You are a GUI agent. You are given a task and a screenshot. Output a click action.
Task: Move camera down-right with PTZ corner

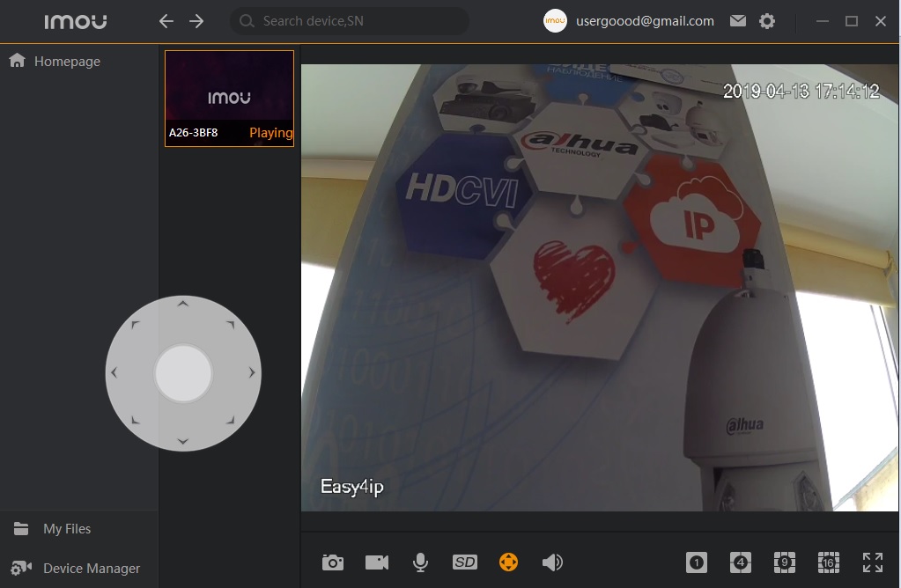[231, 421]
